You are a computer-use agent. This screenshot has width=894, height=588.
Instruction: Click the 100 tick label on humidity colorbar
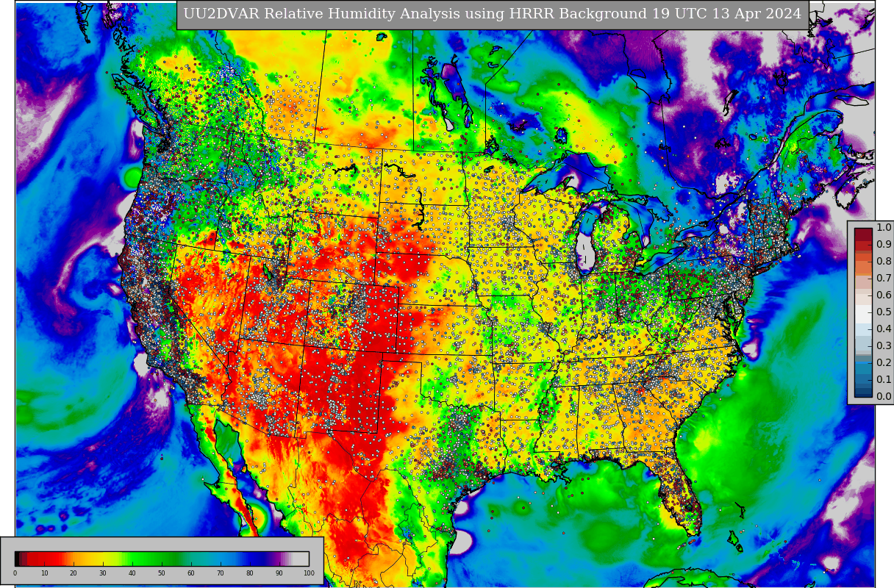[x=309, y=573]
